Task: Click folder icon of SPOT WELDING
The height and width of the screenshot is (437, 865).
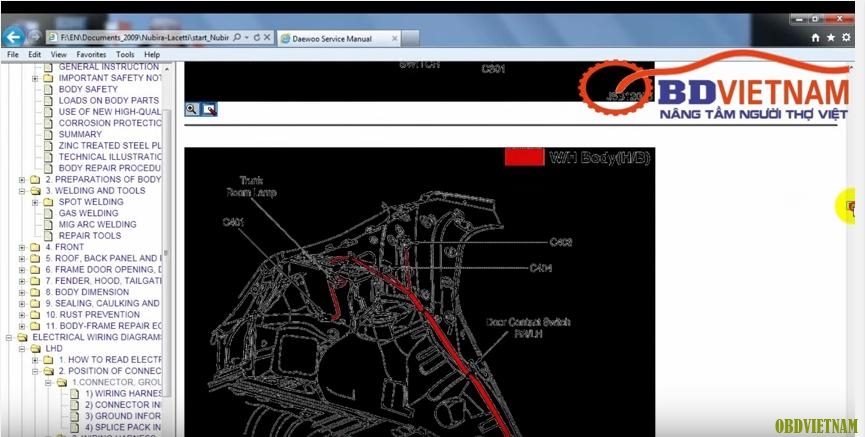Action: (x=48, y=202)
